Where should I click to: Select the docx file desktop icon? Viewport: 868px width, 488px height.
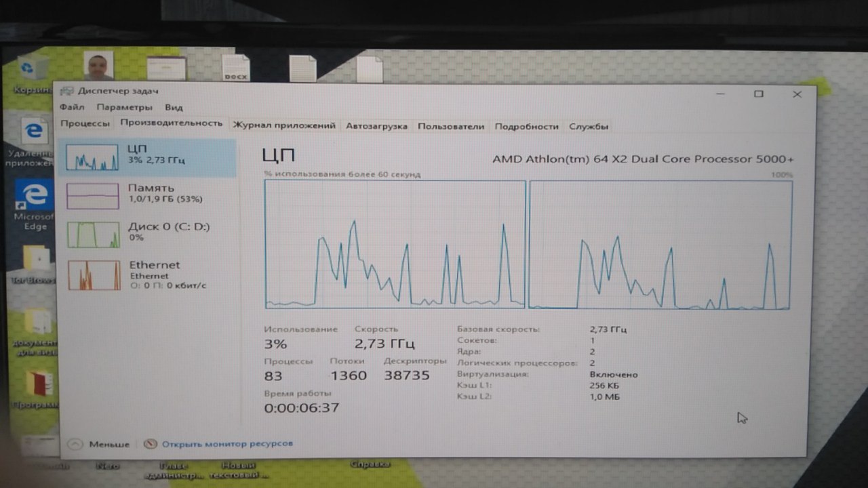[236, 68]
